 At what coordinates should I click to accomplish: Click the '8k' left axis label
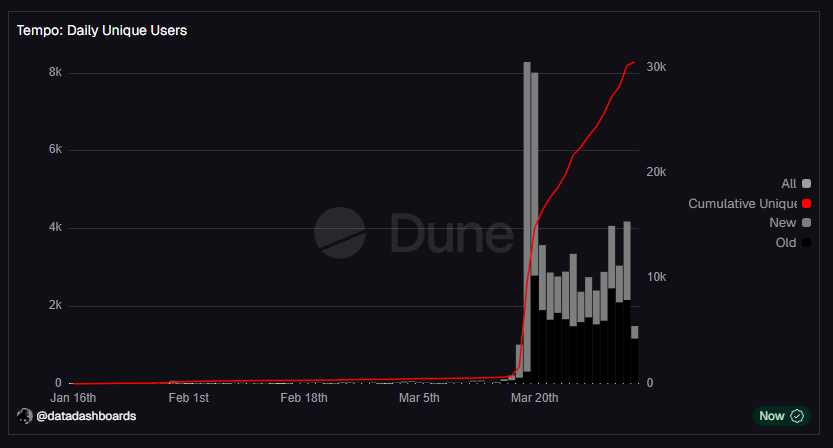click(55, 72)
